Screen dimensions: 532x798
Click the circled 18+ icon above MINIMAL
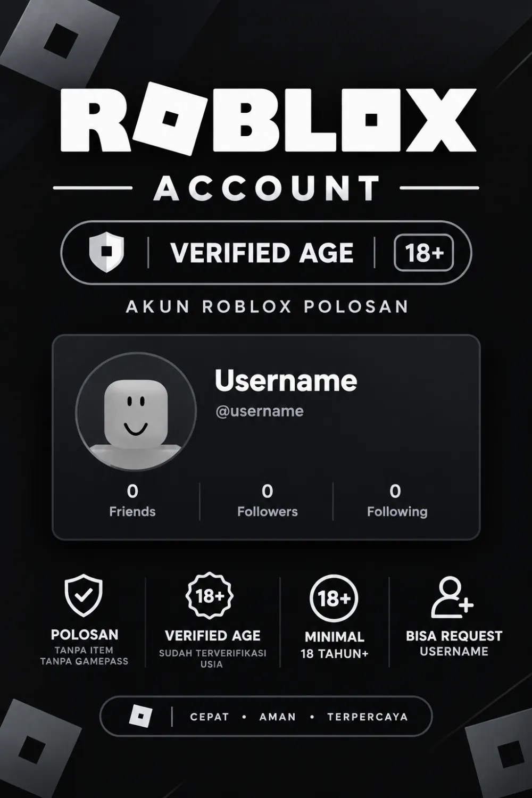[334, 598]
